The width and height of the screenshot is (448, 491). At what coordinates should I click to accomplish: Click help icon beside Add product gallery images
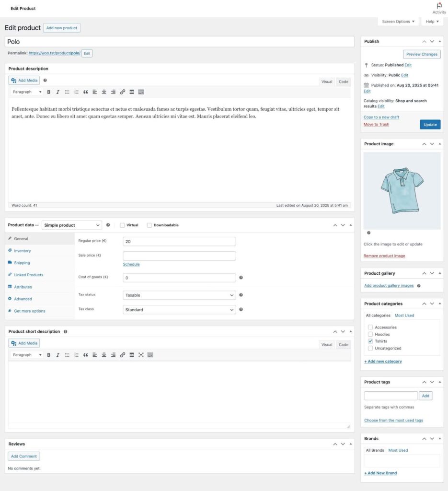click(419, 286)
